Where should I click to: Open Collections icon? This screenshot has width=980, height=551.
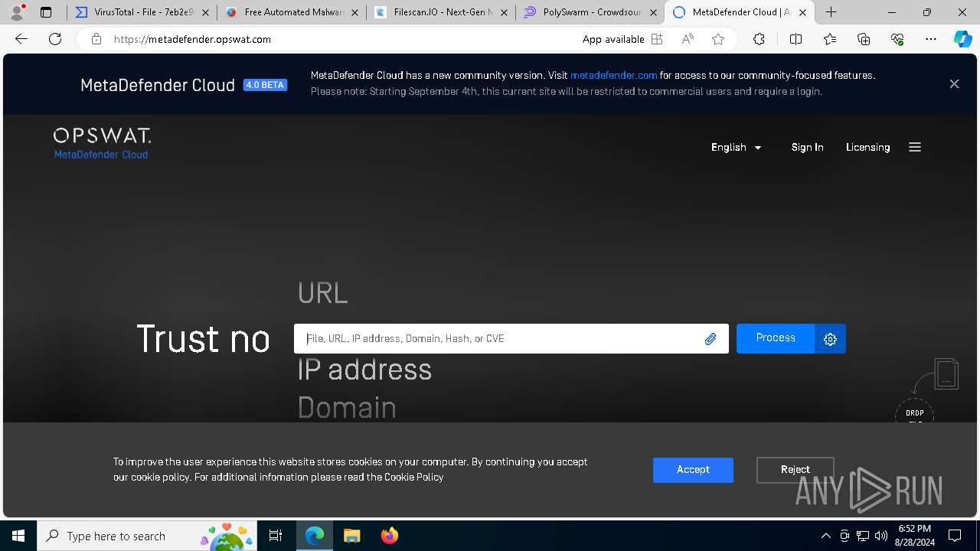(x=864, y=39)
